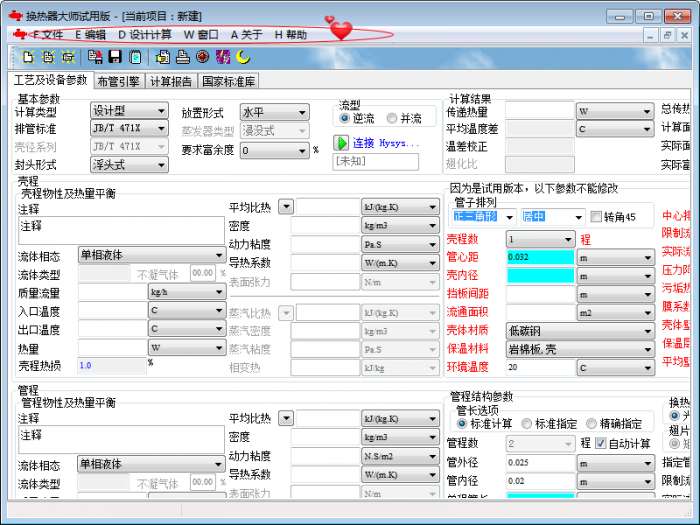Click the new file toolbar icon

28,57
